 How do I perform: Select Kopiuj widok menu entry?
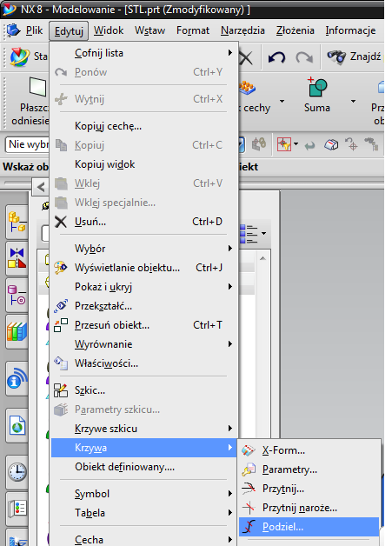pyautogui.click(x=144, y=164)
